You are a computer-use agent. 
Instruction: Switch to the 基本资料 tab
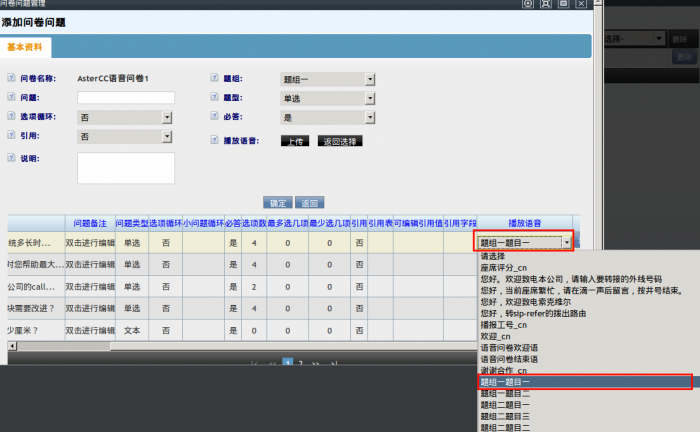pyautogui.click(x=26, y=47)
